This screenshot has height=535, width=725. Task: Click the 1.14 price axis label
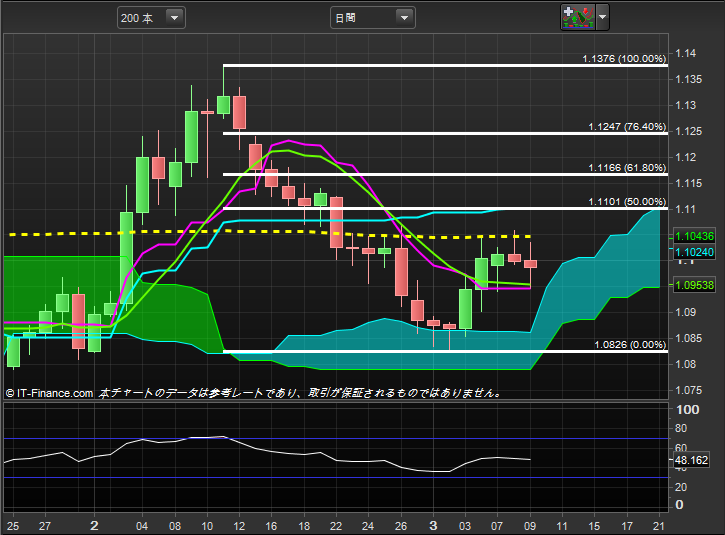point(685,53)
